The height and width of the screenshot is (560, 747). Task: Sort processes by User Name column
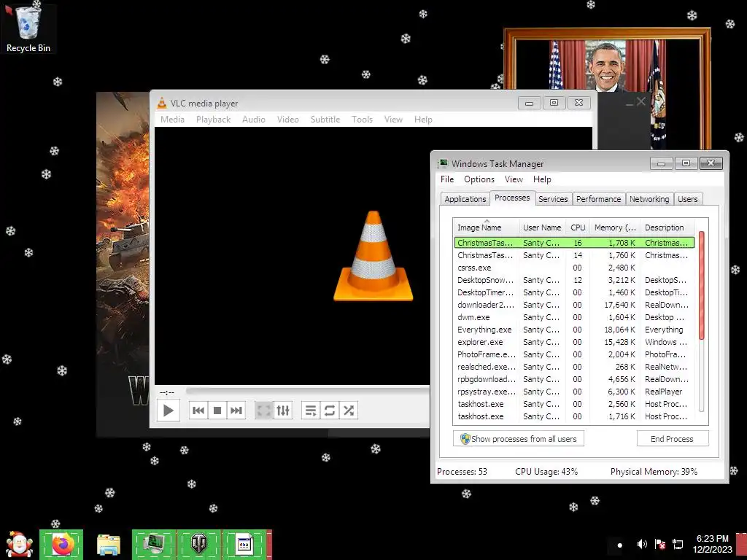click(542, 227)
